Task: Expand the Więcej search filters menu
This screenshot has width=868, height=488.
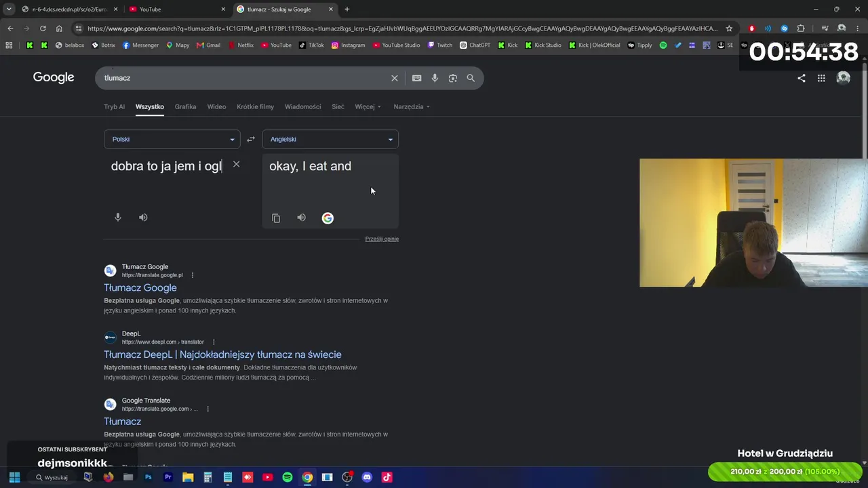Action: (368, 106)
